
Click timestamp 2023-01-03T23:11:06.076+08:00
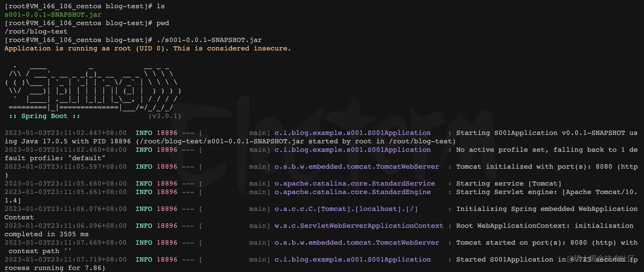[66, 209]
